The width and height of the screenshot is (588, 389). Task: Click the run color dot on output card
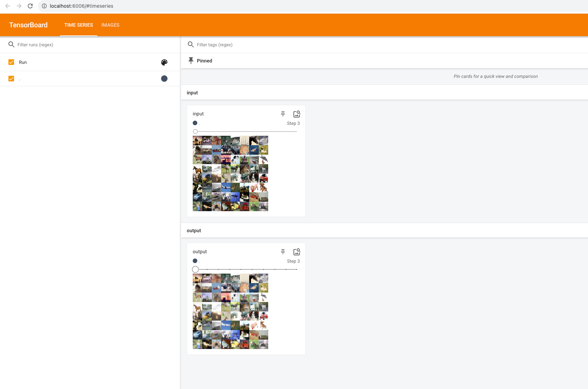tap(195, 261)
